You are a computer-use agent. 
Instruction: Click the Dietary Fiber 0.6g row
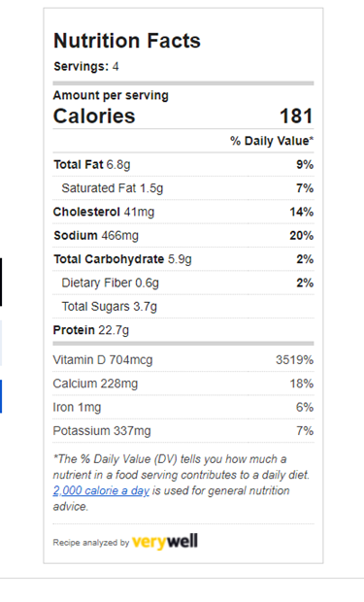coord(183,283)
